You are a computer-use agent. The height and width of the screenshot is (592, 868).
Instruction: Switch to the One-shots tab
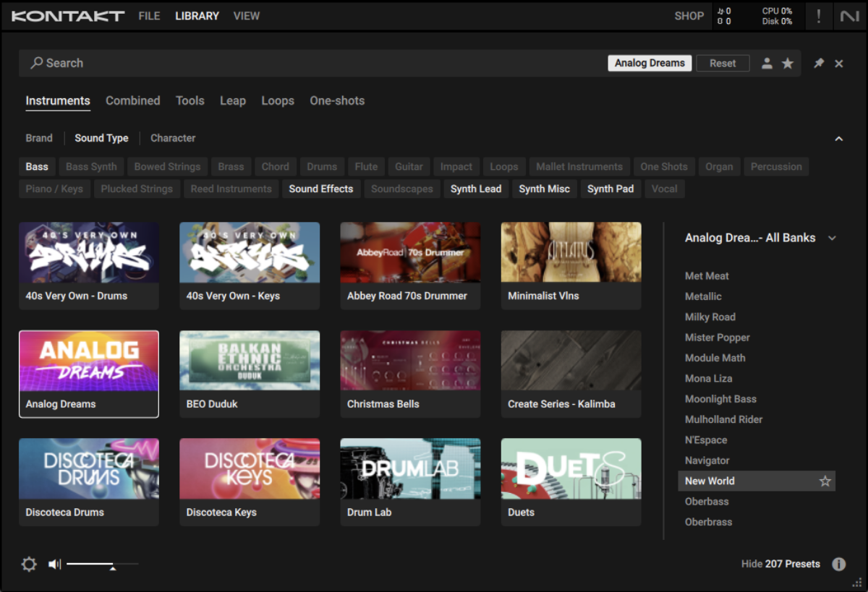(337, 100)
